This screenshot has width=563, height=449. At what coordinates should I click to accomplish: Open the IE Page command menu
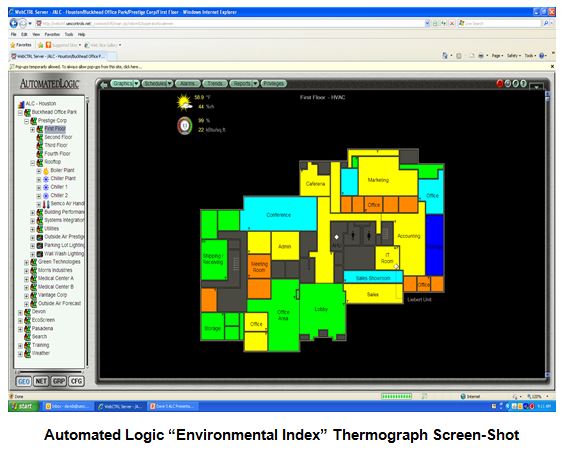coord(497,56)
